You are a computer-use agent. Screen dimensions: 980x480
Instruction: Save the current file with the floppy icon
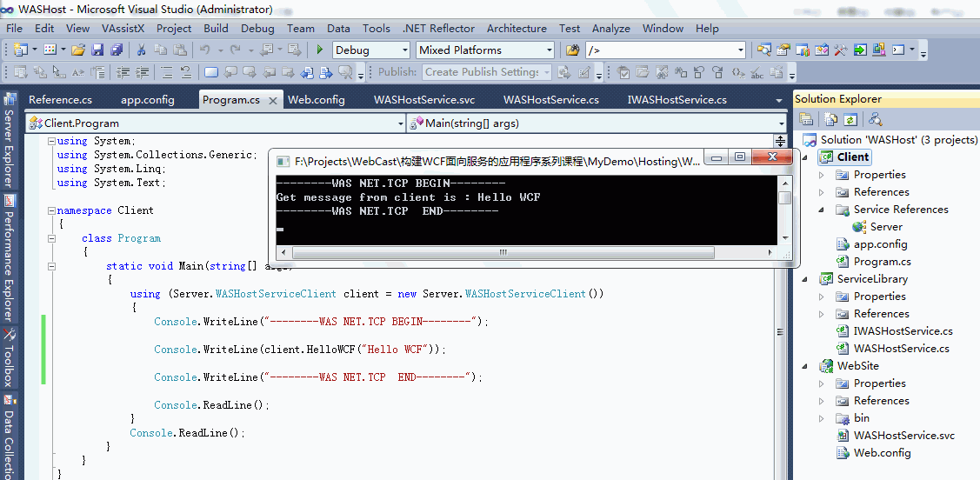pos(97,50)
